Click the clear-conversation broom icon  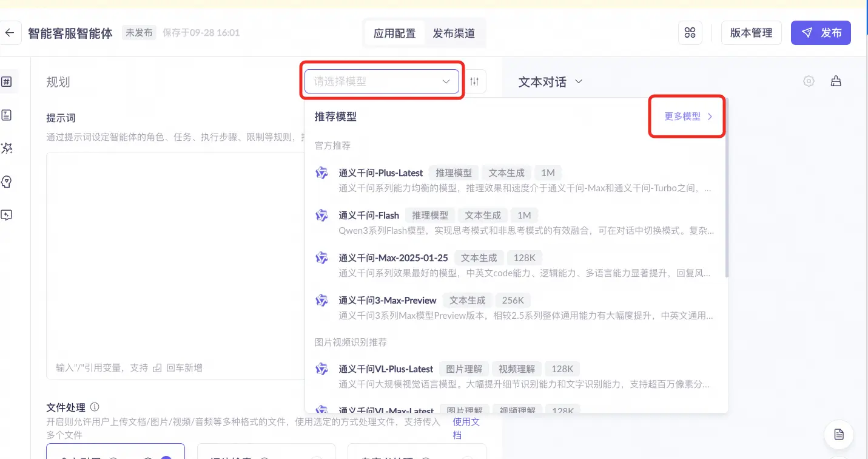click(836, 81)
